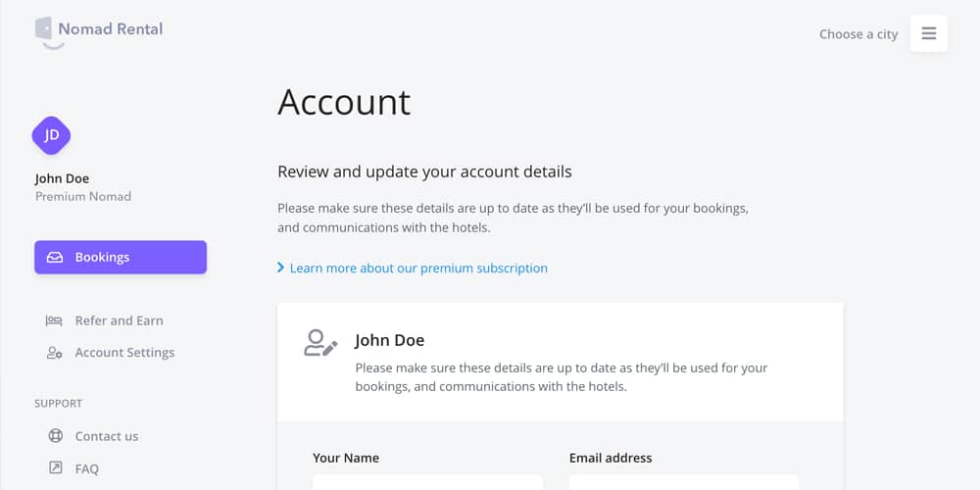Learn more about premium subscription link
The image size is (980, 490).
418,269
